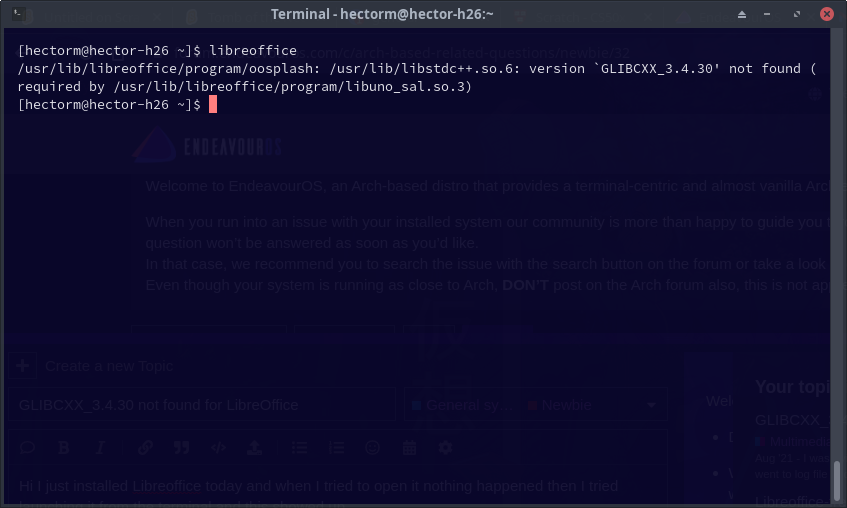Insert hyperlink with the chain icon

click(x=145, y=447)
